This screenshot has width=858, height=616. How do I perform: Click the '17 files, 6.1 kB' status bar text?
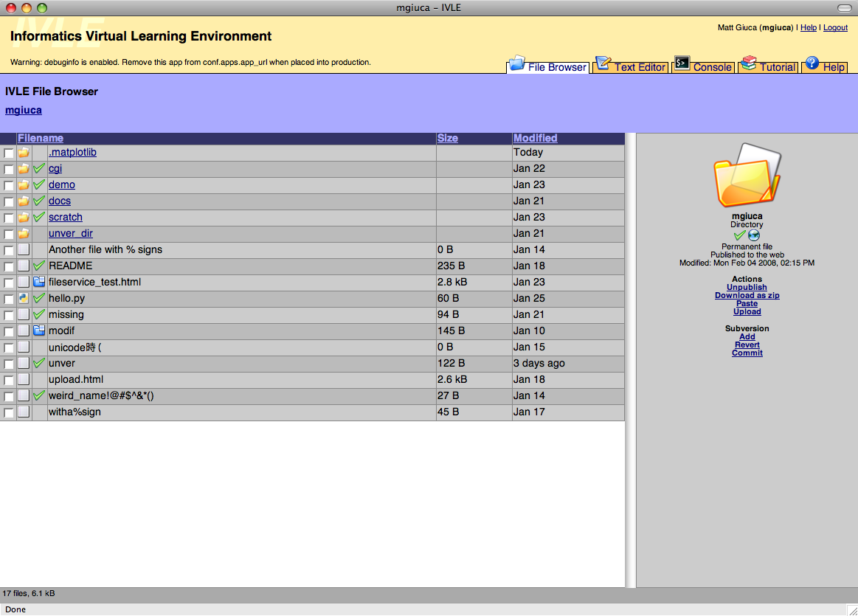pos(29,594)
